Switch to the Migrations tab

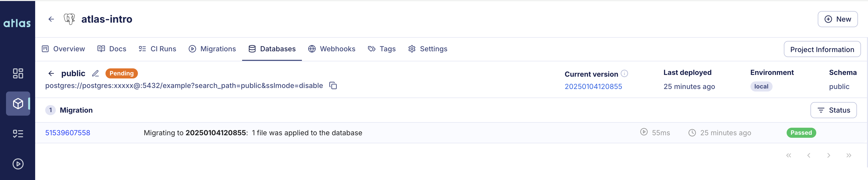[212, 49]
